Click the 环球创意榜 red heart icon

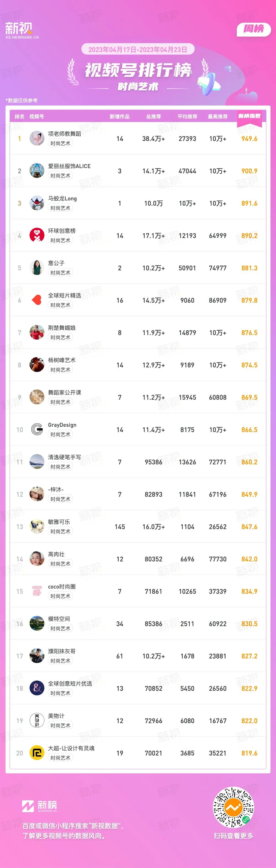point(37,236)
